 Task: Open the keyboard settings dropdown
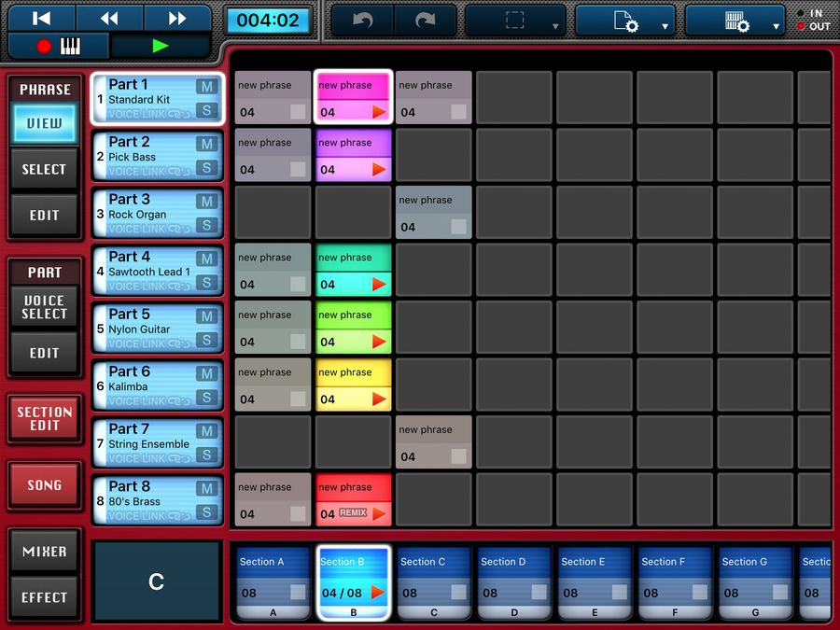pos(735,21)
